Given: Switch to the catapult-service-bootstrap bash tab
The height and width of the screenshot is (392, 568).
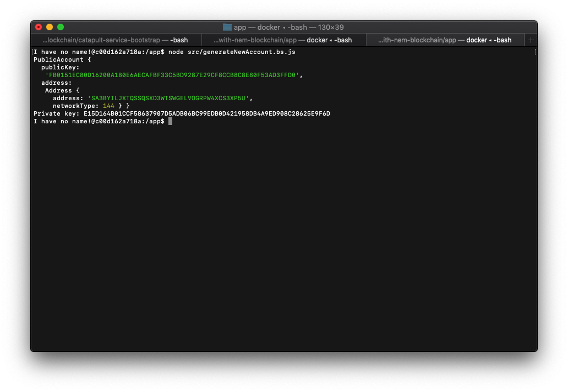Looking at the screenshot, I should (x=116, y=40).
